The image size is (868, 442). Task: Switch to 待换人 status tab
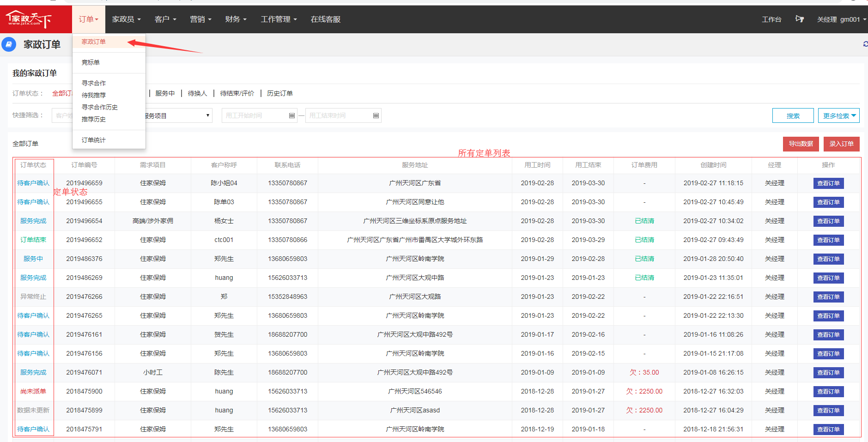click(x=197, y=93)
